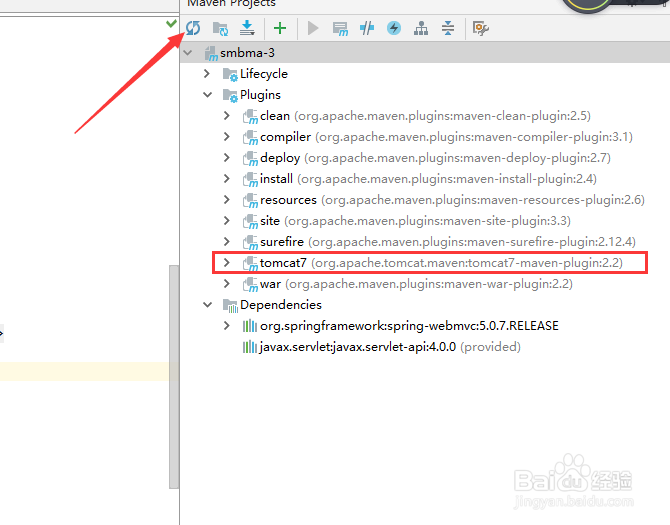Expand the install plugin
This screenshot has width=670, height=525.
[x=227, y=179]
